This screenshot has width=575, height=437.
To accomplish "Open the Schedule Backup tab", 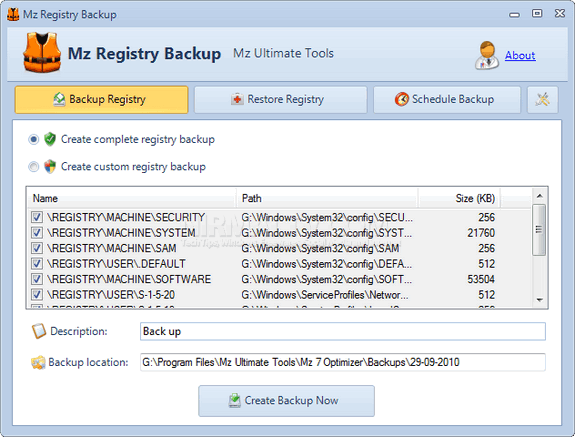I will pos(447,99).
